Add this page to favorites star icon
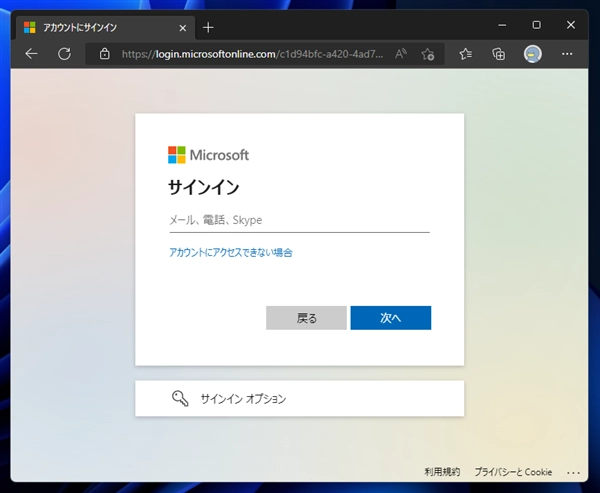Viewport: 600px width, 493px height. (428, 54)
